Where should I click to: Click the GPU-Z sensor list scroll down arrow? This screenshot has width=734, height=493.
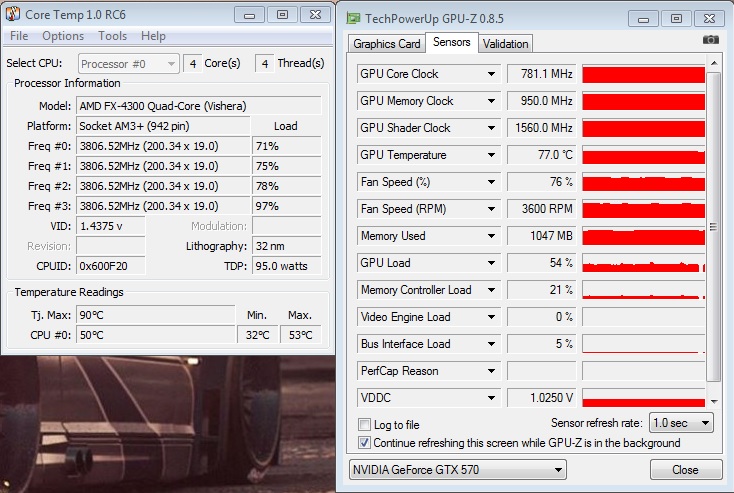pyautogui.click(x=714, y=401)
